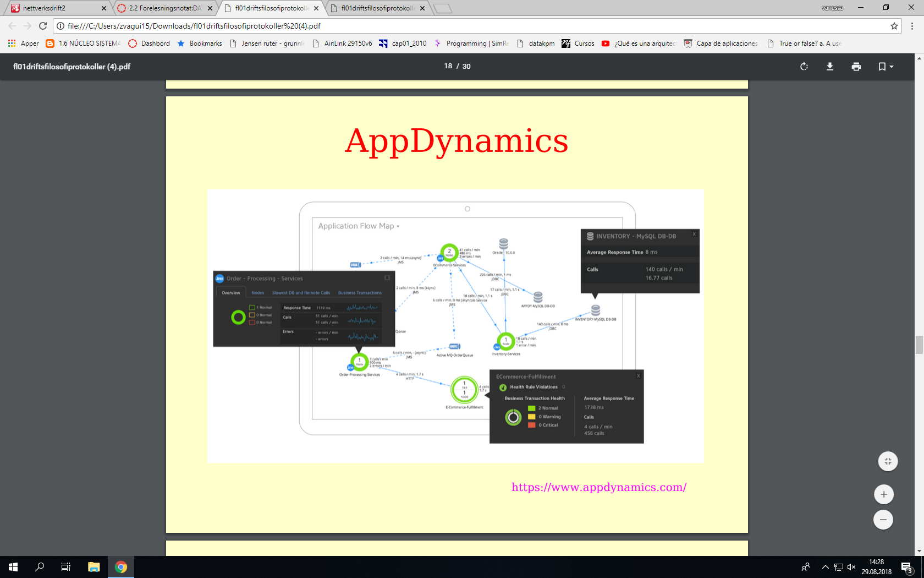Click the PDF filename in toolbar
The width and height of the screenshot is (924, 578).
pos(71,67)
